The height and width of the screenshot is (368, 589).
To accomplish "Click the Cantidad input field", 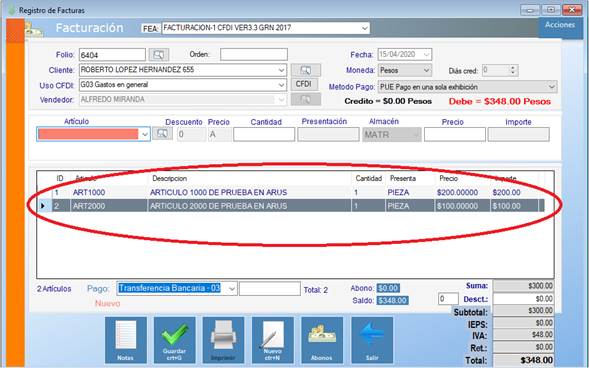I will coord(264,134).
